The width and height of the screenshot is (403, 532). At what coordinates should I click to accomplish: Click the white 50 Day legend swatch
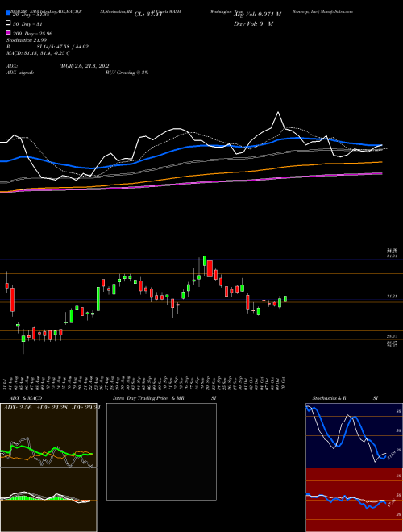8,23
